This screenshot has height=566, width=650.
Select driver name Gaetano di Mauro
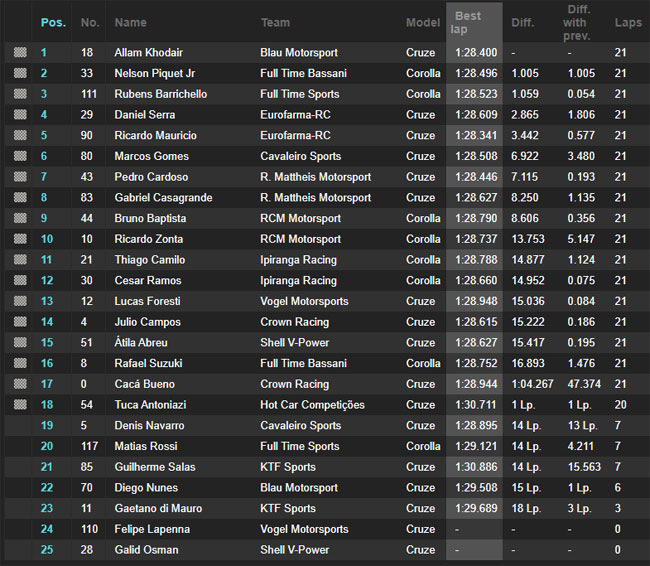point(158,508)
